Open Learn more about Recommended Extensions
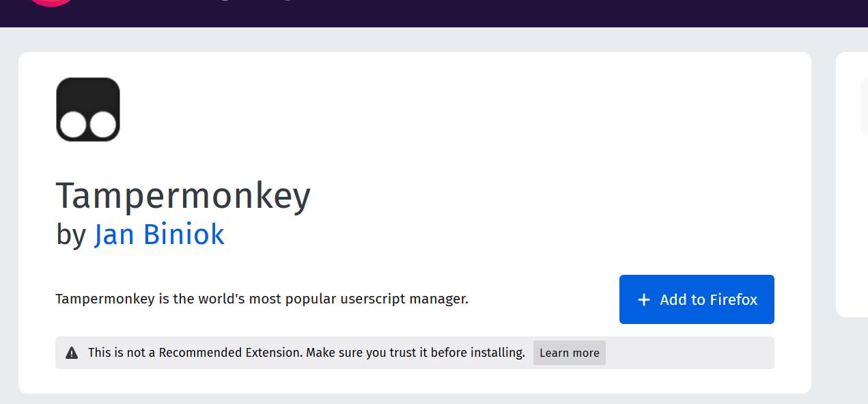This screenshot has width=868, height=404. [x=569, y=353]
